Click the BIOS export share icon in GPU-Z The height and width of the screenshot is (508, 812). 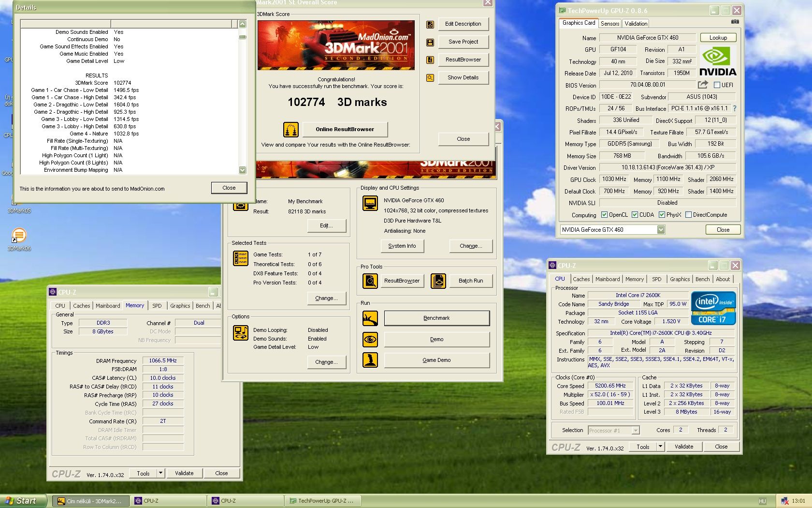pos(703,85)
